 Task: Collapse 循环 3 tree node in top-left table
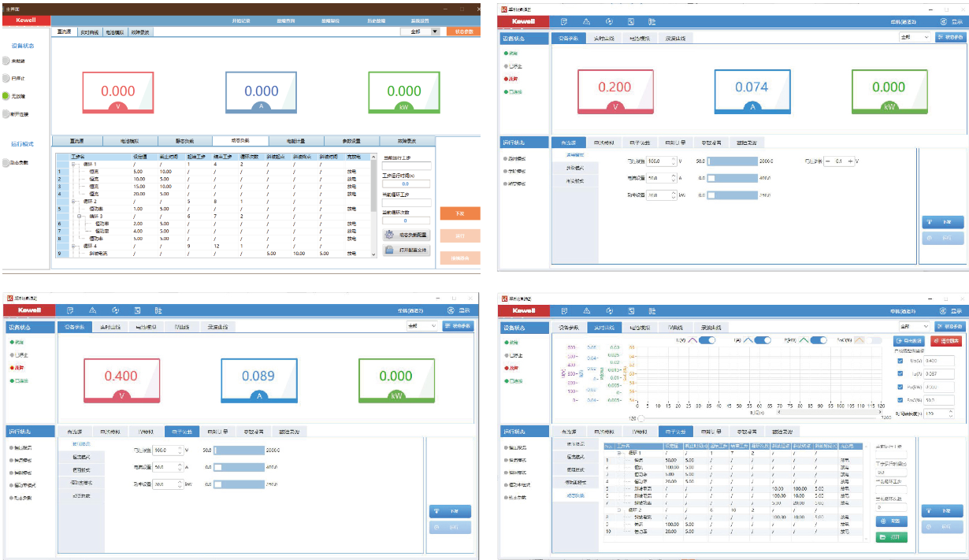pos(78,216)
